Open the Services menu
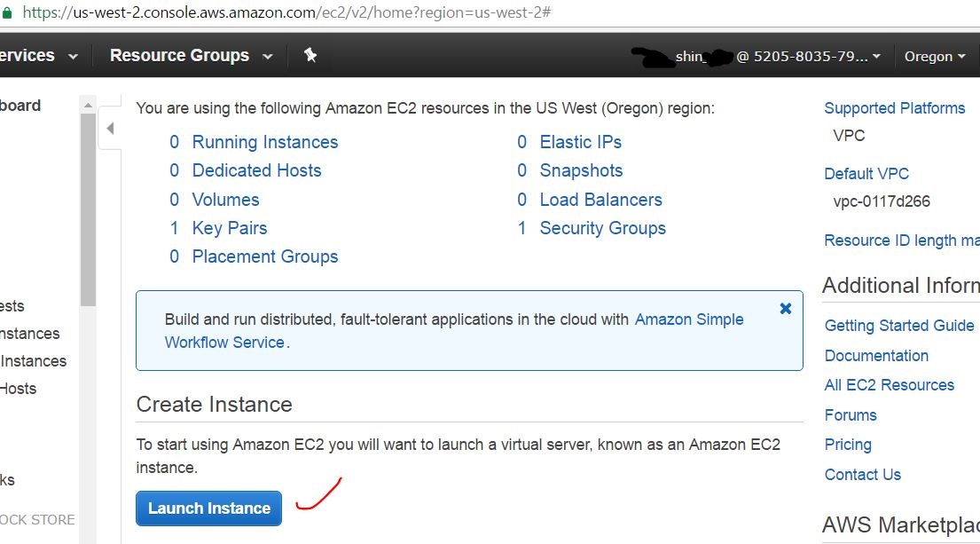The width and height of the screenshot is (980, 544). (35, 56)
